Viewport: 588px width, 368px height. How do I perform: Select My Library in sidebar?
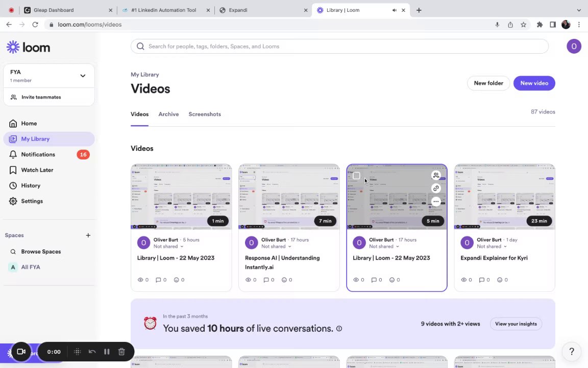coord(49,139)
